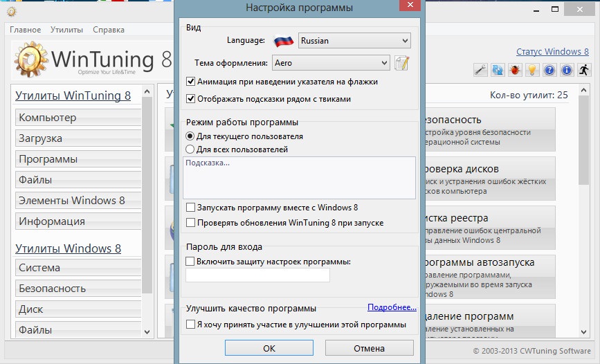
Task: Open the Language dropdown showing Russian
Action: click(x=354, y=41)
